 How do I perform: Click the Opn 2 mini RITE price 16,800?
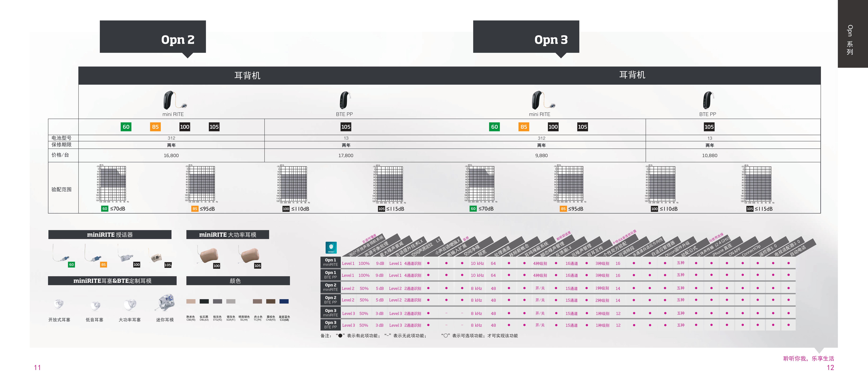tap(171, 156)
